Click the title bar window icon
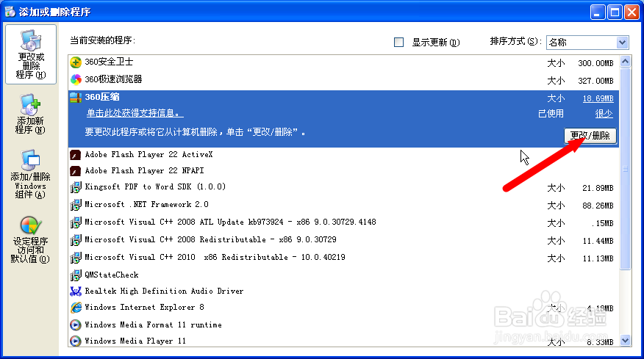The image size is (644, 359). click(x=10, y=12)
